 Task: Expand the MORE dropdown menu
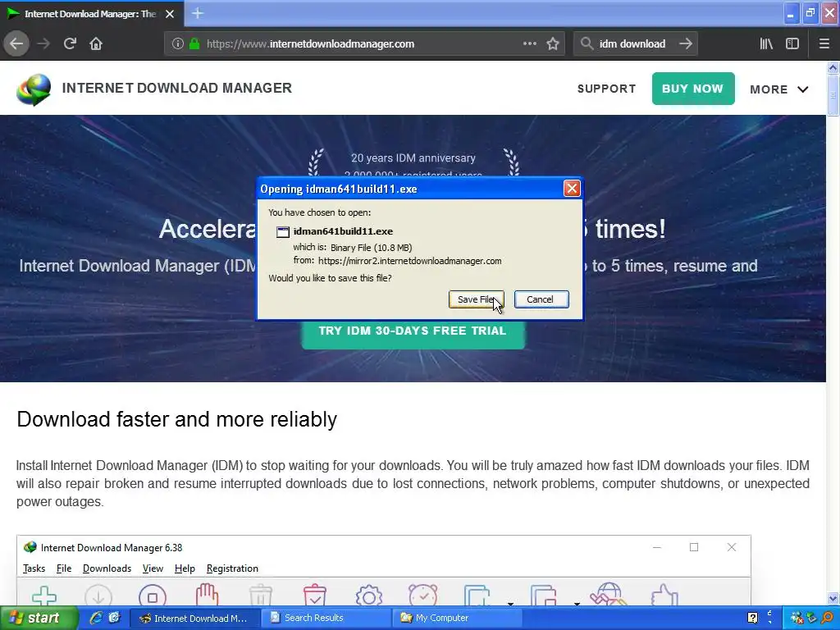[779, 89]
